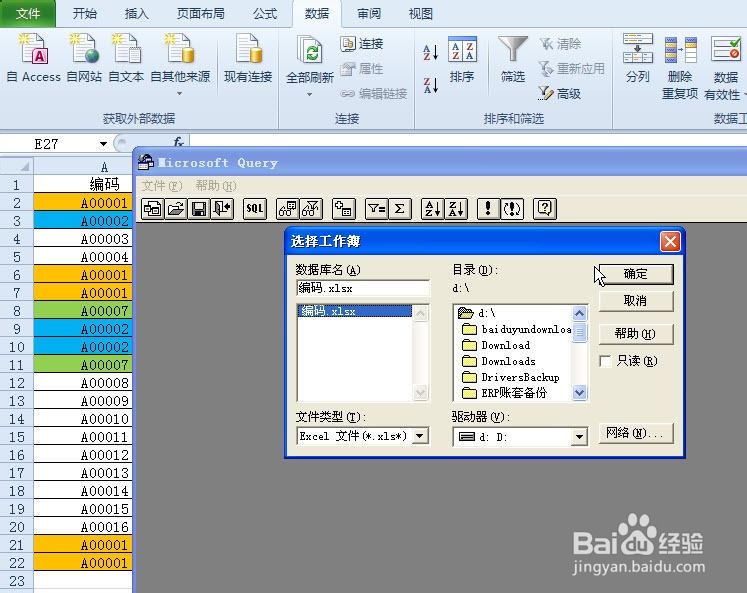
Task: Open 自其他来源 data source menu
Action: coord(180,64)
